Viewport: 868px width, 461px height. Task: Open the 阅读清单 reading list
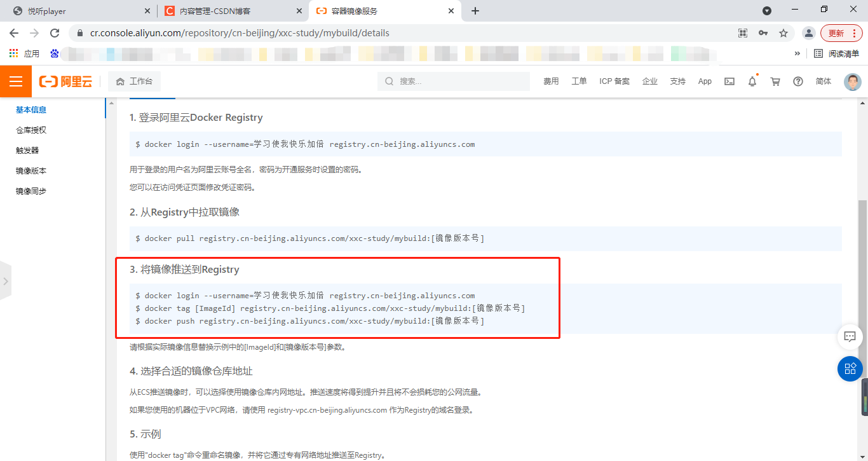pyautogui.click(x=836, y=53)
